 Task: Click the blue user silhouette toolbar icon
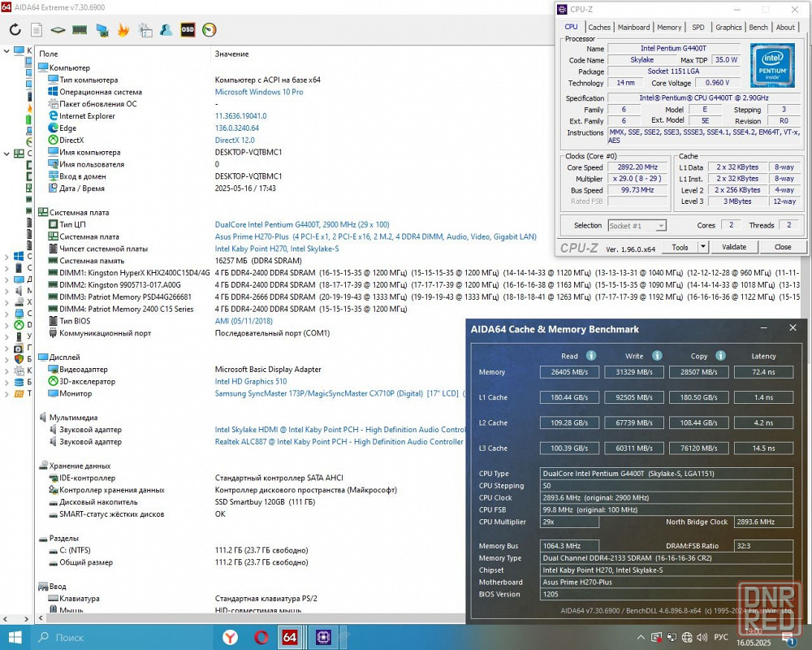(166, 29)
